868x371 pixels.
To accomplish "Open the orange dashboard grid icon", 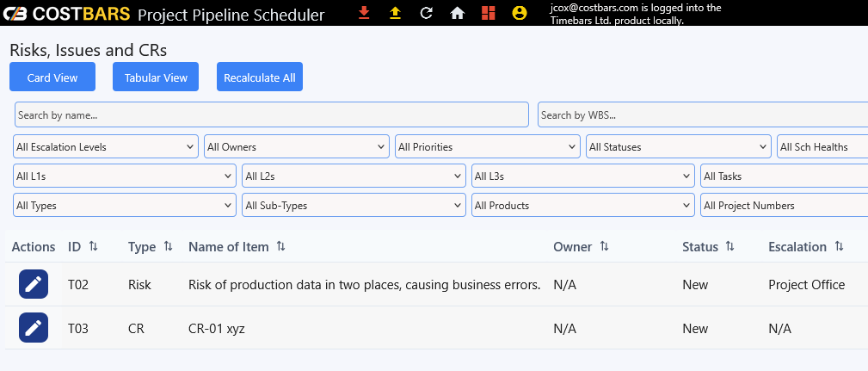I will click(488, 13).
